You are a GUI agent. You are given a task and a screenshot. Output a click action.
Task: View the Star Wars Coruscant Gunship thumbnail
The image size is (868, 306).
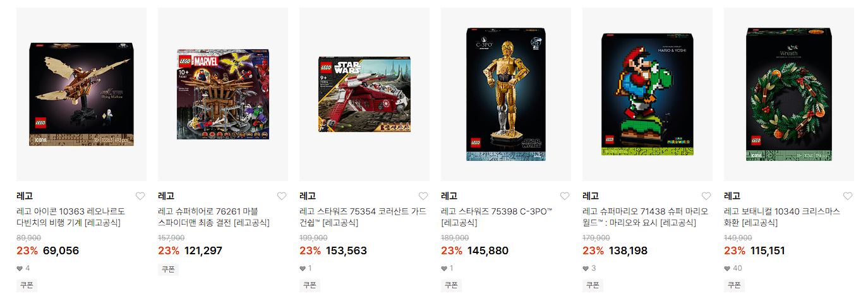click(x=365, y=95)
